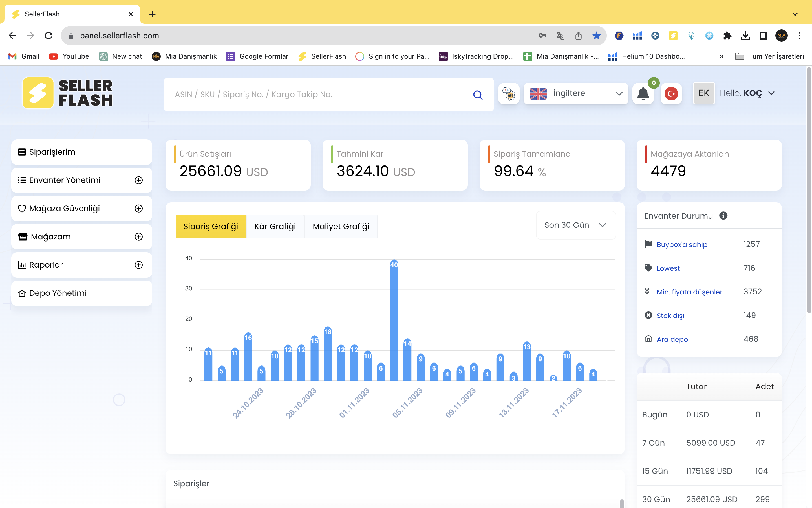Click the chart bar labeled 18

point(328,353)
